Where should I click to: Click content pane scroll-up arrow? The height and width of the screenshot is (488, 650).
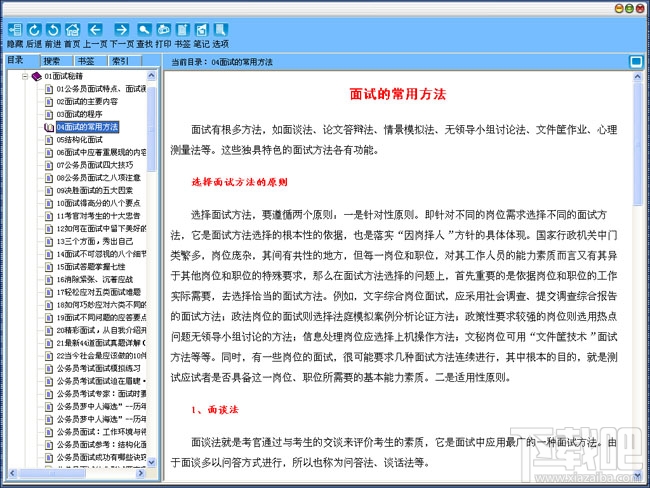pyautogui.click(x=638, y=77)
